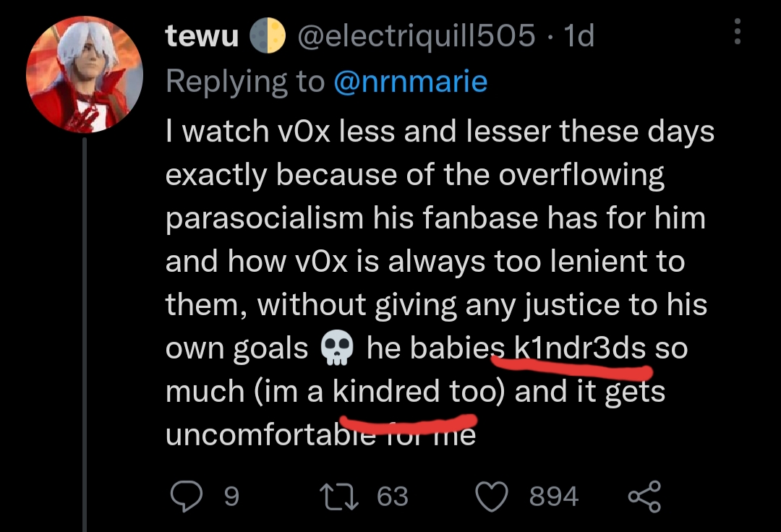
Task: View the 894 likes count
Action: [554, 496]
